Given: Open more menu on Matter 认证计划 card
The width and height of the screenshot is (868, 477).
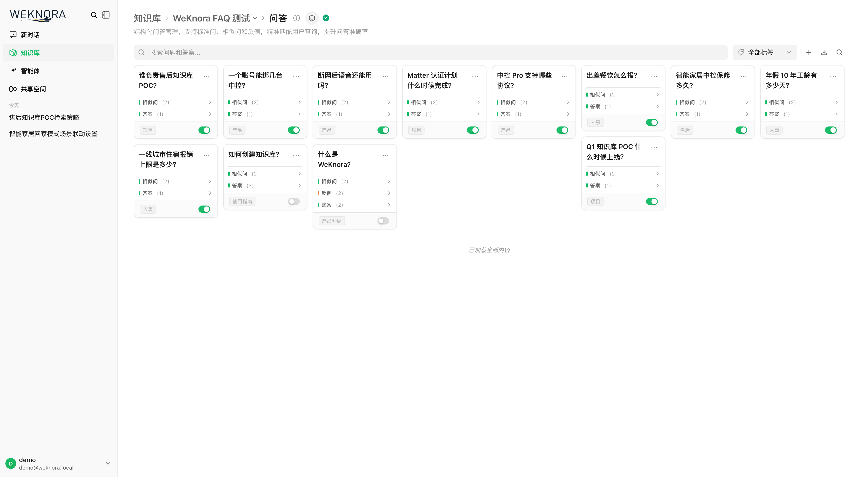Looking at the screenshot, I should (475, 76).
